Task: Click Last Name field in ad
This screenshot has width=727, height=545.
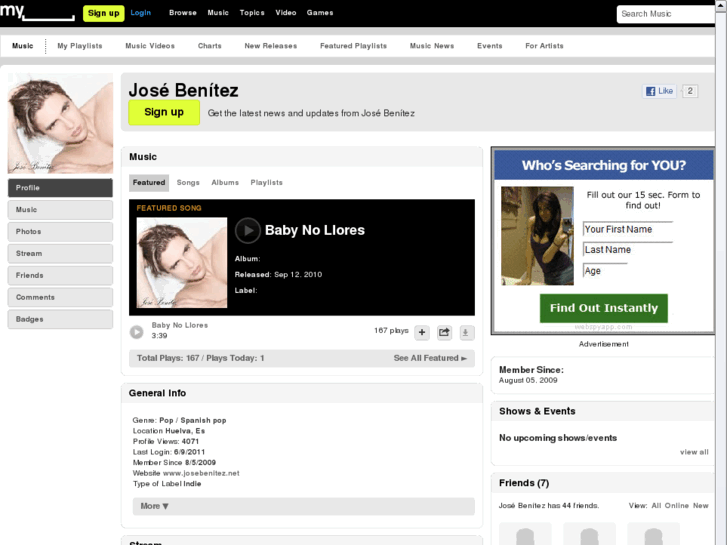Action: click(628, 250)
